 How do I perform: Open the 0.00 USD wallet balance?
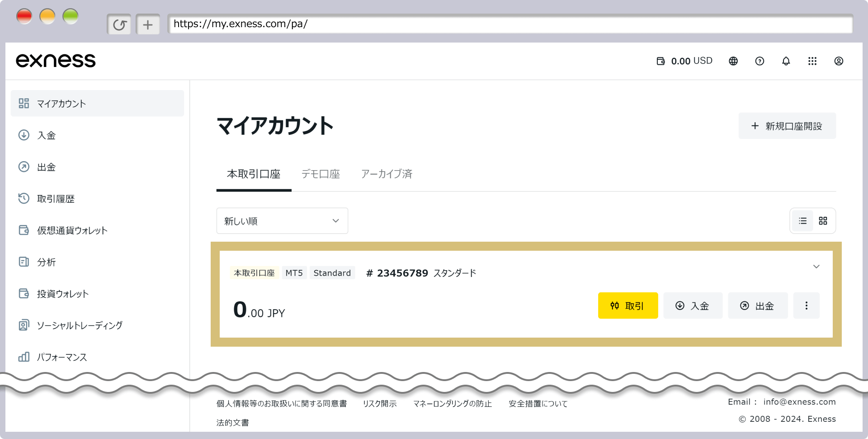(x=684, y=61)
